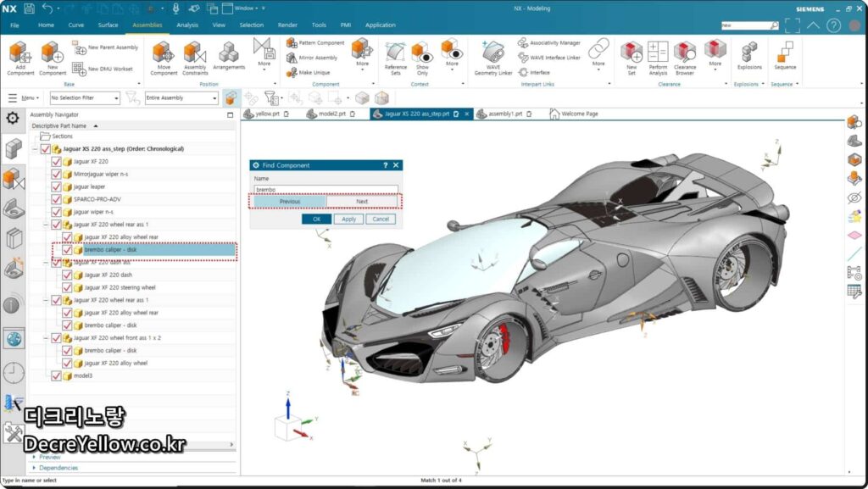
Task: Open the Entire Assembly scope dropdown
Action: point(181,98)
